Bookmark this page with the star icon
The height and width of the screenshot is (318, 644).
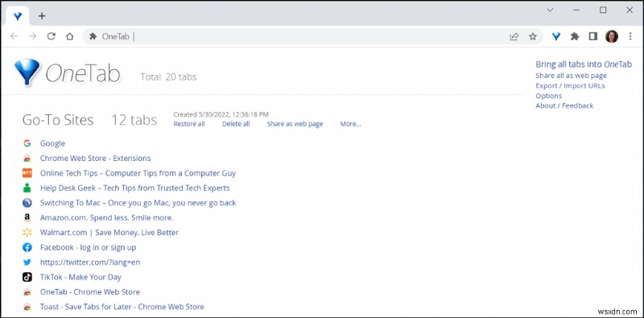pos(533,36)
